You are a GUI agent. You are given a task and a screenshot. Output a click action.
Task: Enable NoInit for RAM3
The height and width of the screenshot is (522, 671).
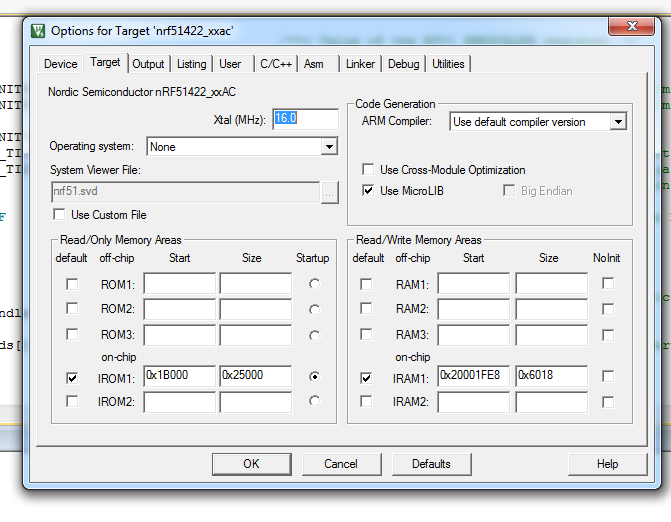(608, 335)
